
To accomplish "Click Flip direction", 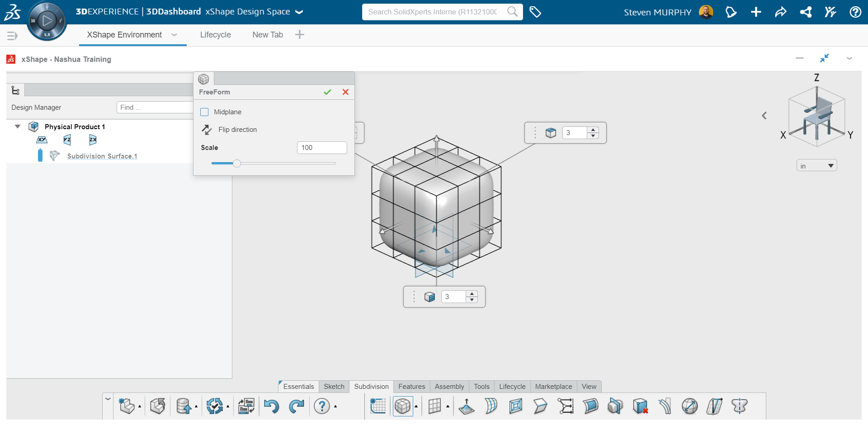I will (237, 130).
